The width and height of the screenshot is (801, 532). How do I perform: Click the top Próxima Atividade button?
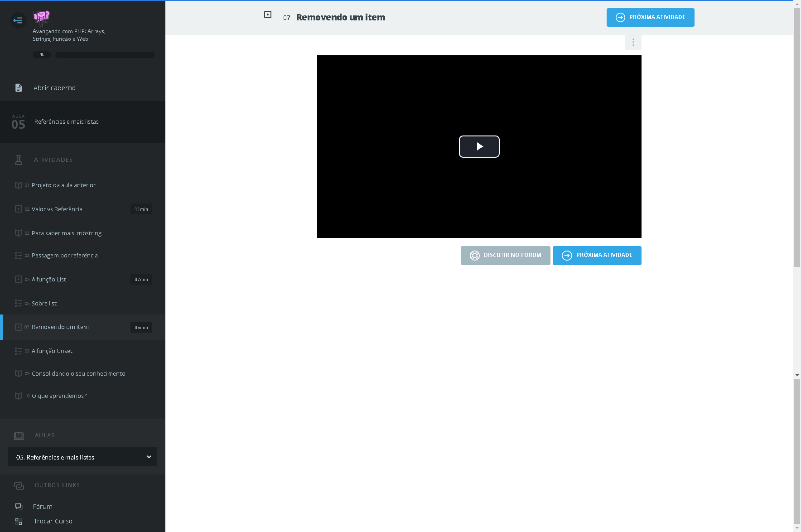click(x=650, y=17)
